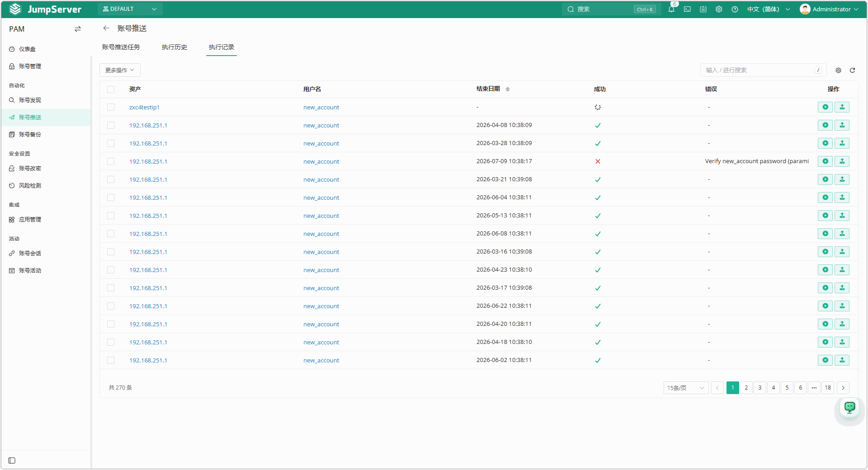Open 账号改密 in the sidebar

pyautogui.click(x=30, y=168)
